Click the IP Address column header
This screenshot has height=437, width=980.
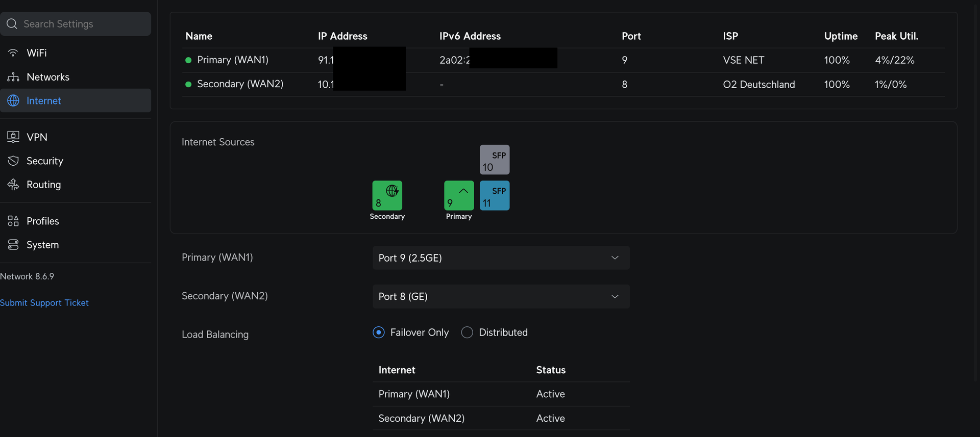[x=342, y=36]
